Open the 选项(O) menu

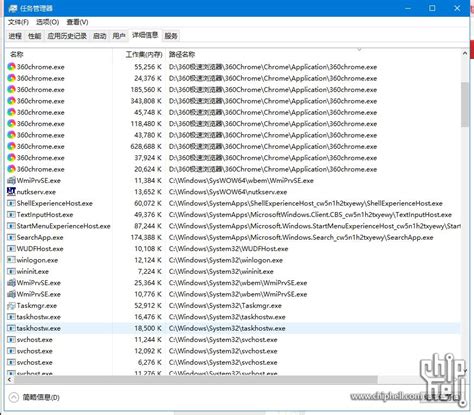pyautogui.click(x=48, y=22)
